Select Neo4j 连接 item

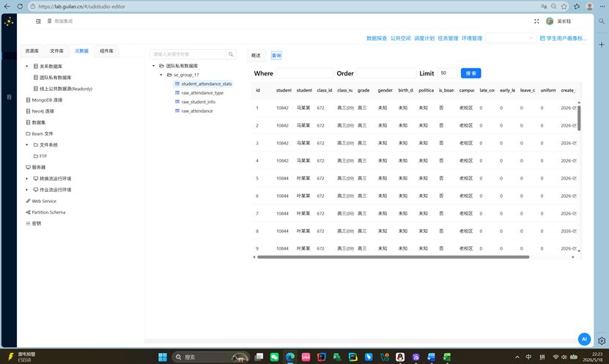tap(40, 111)
